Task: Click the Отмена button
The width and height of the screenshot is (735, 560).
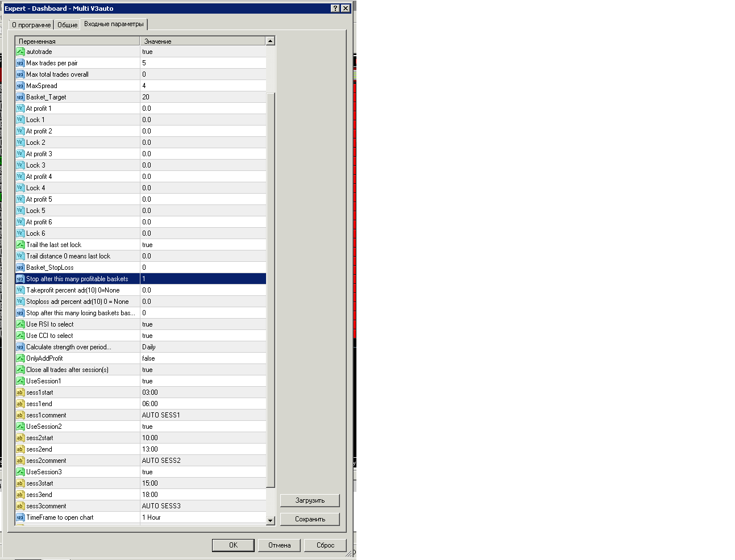Action: (279, 545)
